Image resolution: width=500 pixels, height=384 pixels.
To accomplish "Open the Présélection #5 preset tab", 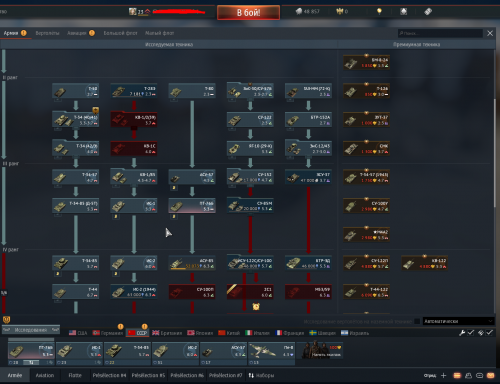I will [148, 375].
